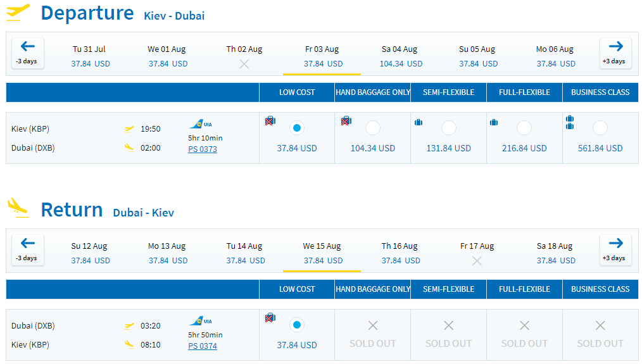The width and height of the screenshot is (642, 364).
Task: Click BUSINESS CLASS header in Departure table
Action: (600, 92)
